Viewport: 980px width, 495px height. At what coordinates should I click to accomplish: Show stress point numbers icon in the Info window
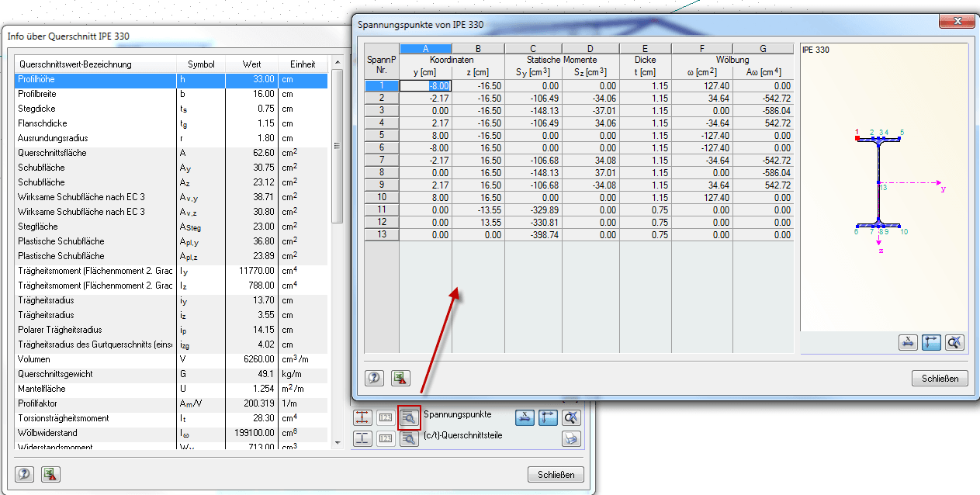tap(386, 417)
